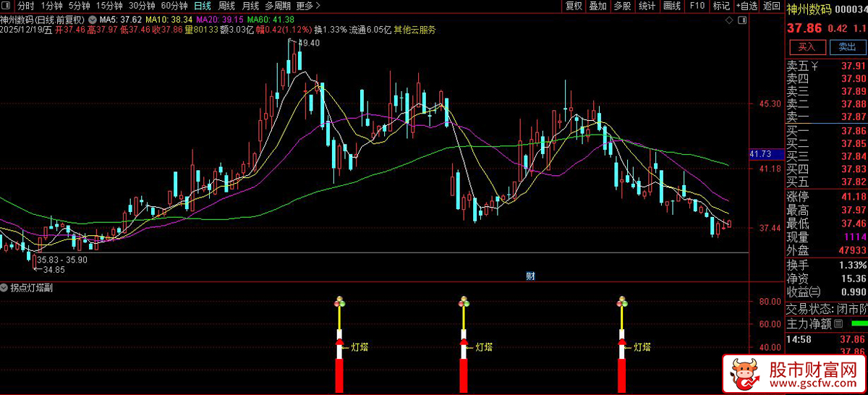Click 返回 to go back
Viewport: 868px width, 395px height.
[771, 6]
